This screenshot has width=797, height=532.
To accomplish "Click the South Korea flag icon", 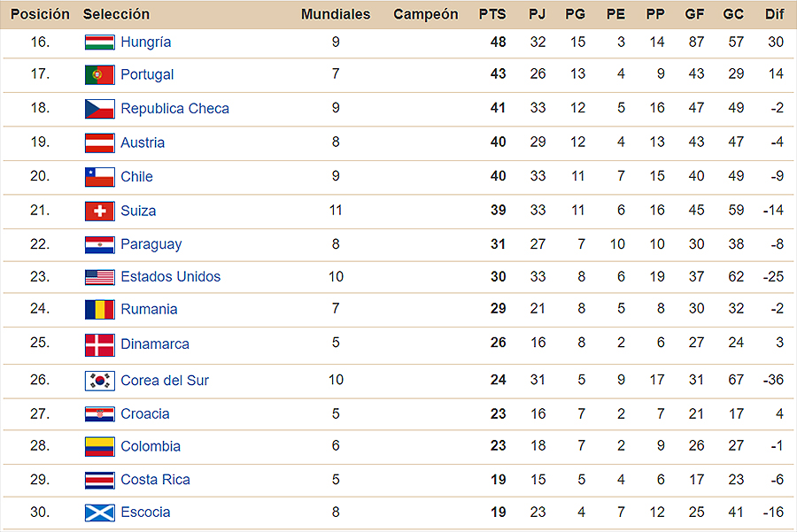I will pos(99,381).
